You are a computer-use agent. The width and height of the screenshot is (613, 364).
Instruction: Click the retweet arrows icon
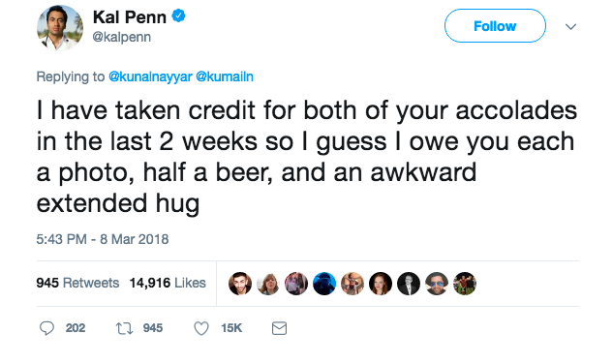coord(124,328)
